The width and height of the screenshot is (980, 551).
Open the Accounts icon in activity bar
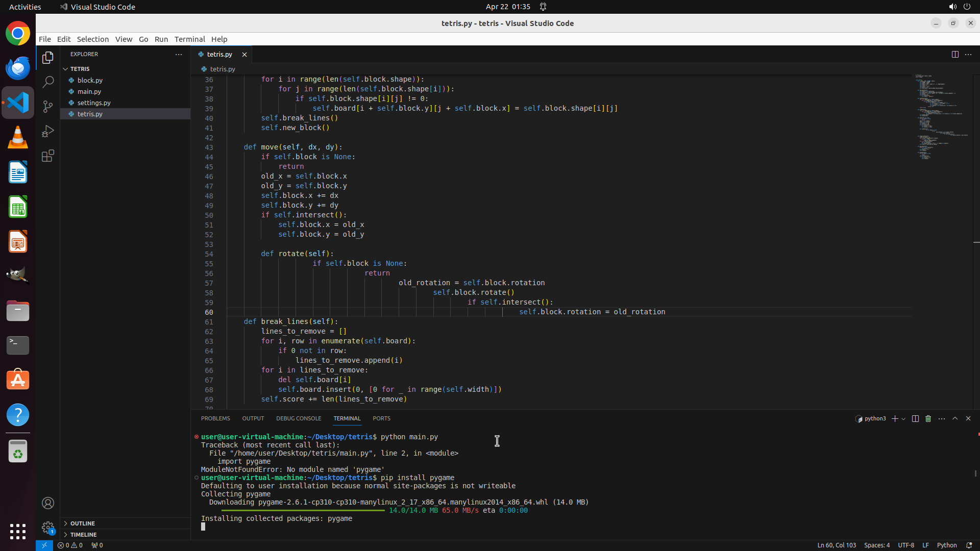coord(48,503)
